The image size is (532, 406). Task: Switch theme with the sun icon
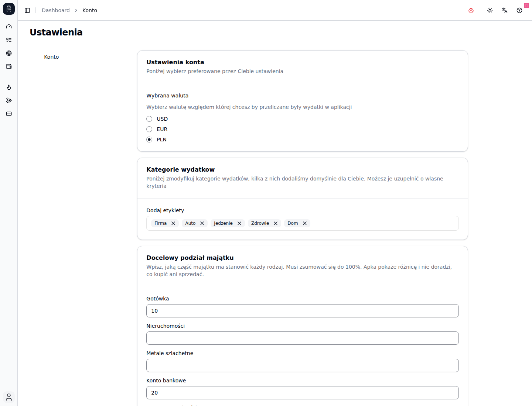490,10
